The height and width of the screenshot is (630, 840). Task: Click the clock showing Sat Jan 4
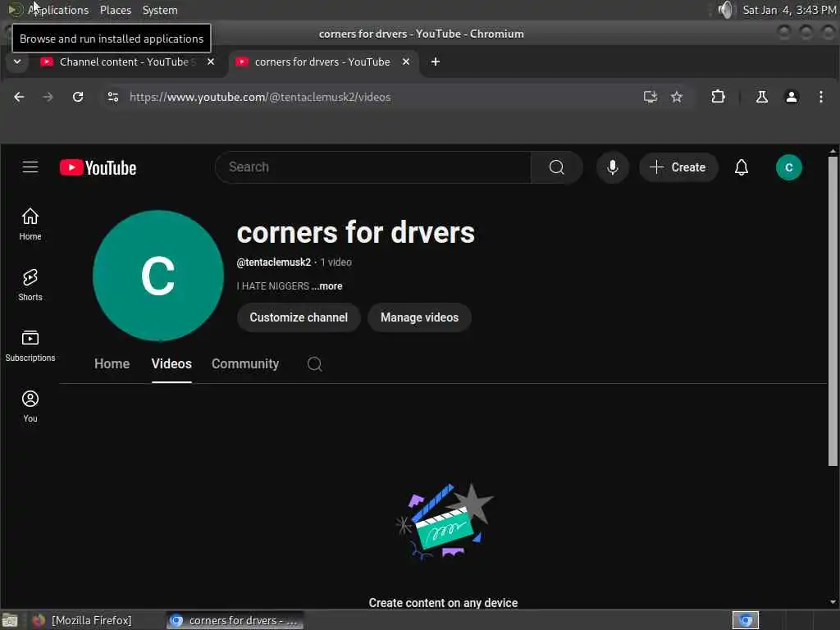788,10
